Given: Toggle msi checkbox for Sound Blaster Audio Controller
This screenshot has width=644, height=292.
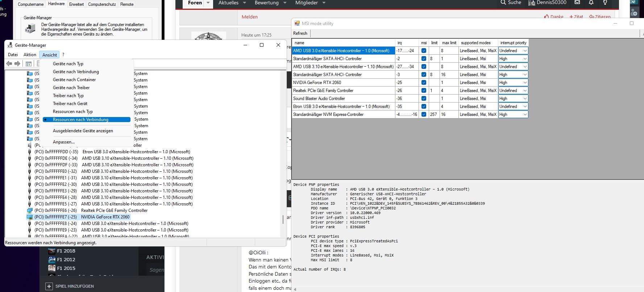Looking at the screenshot, I should point(424,99).
